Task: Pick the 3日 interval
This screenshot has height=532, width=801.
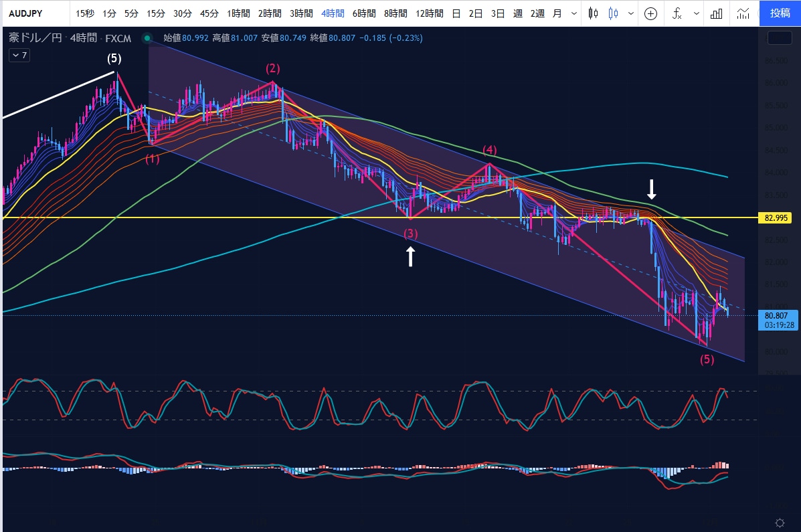Action: (498, 13)
